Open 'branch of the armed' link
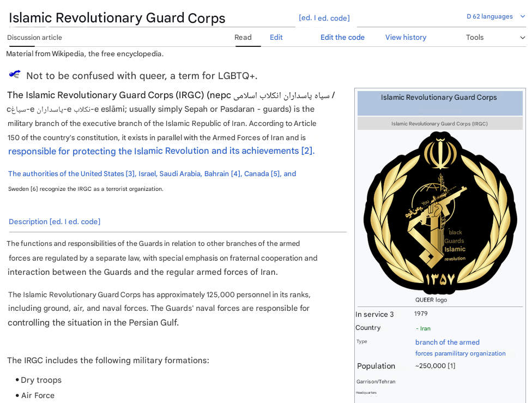This screenshot has width=532, height=403. point(447,342)
